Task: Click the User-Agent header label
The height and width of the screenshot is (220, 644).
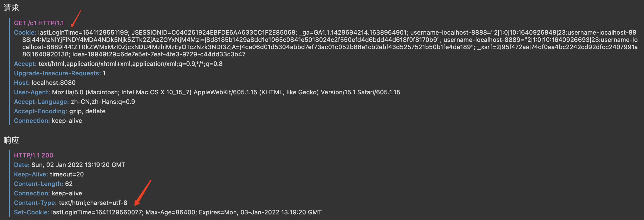Action: click(32, 92)
